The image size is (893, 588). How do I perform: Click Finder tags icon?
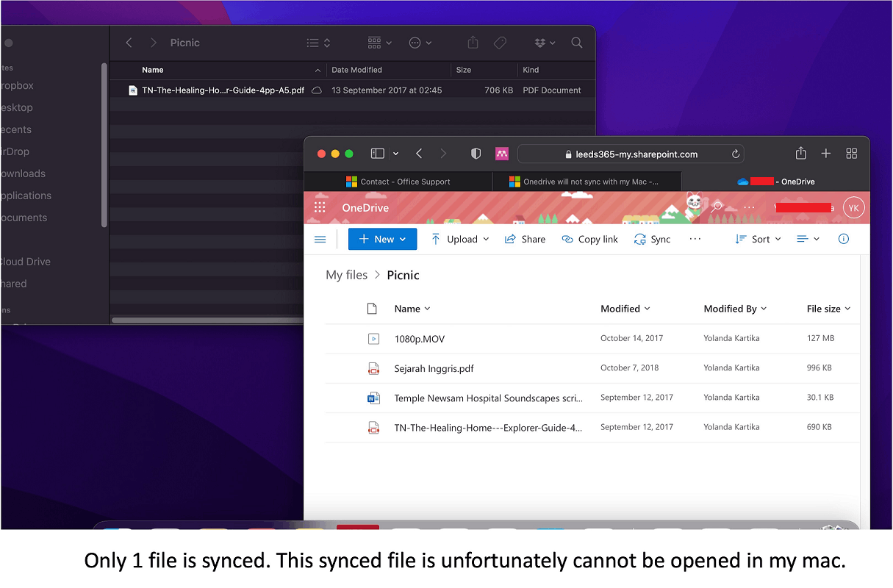[x=501, y=43]
